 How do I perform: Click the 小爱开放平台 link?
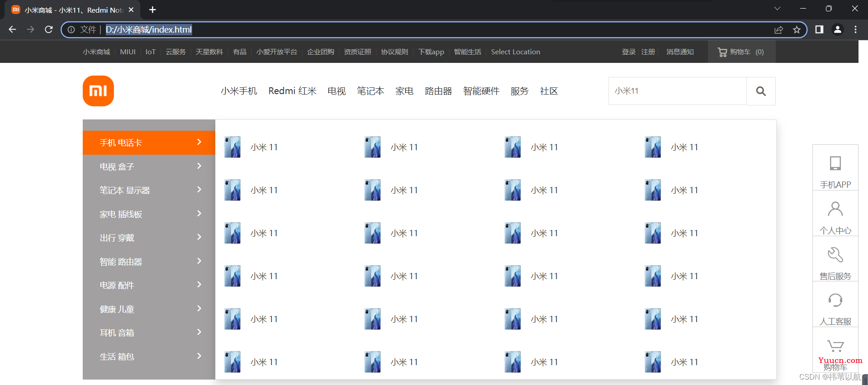pos(277,52)
